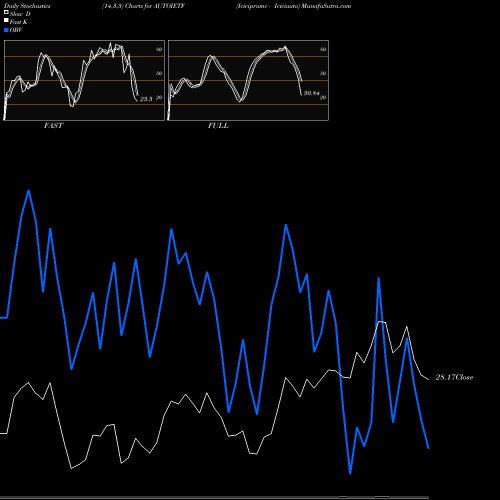Screen dimensions: 500x500
Task: Click the 'Fast K' legend label
Action: 19,22
